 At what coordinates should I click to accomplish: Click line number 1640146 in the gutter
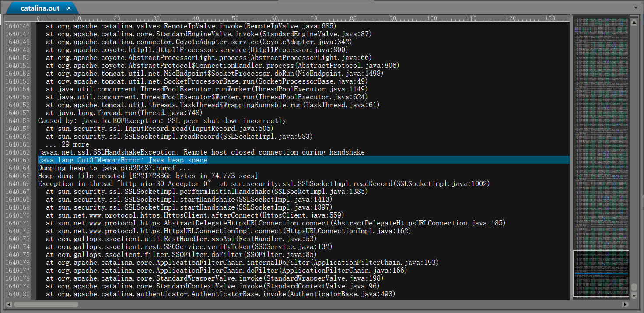(18, 26)
